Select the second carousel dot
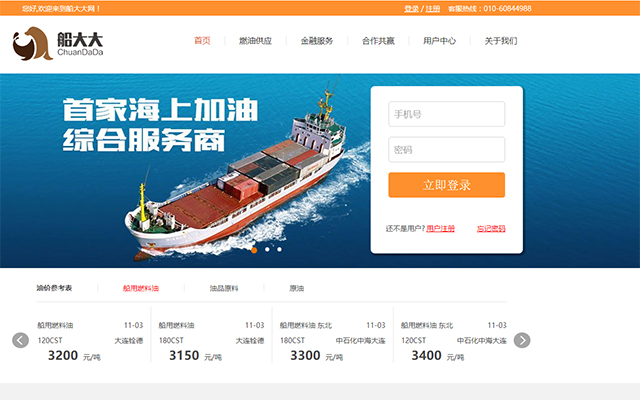Image resolution: width=640 pixels, height=400 pixels. pyautogui.click(x=267, y=249)
